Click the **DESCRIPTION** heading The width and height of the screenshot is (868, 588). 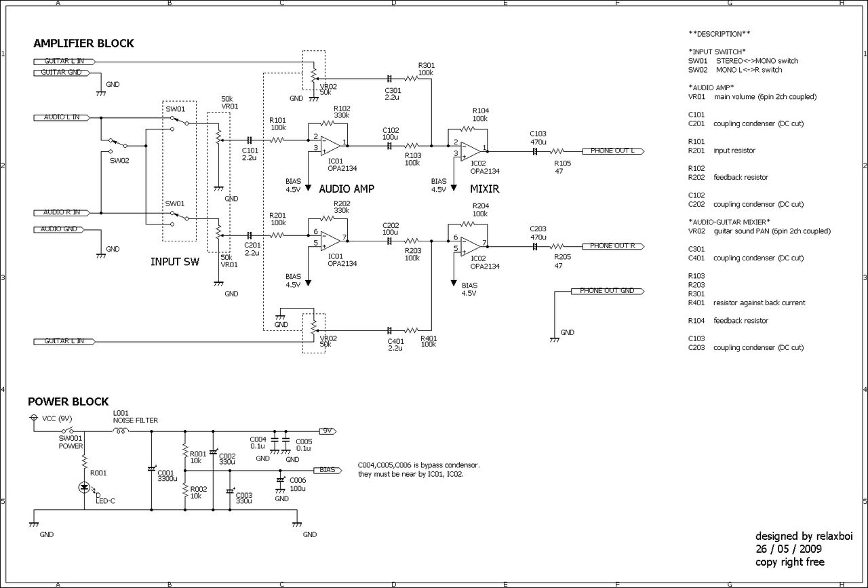pos(719,34)
